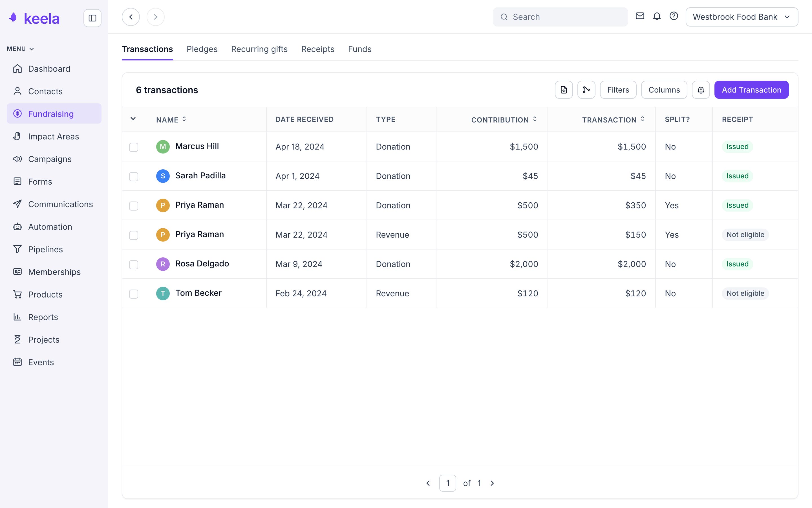
Task: Open Impact Areas hand icon
Action: point(17,136)
